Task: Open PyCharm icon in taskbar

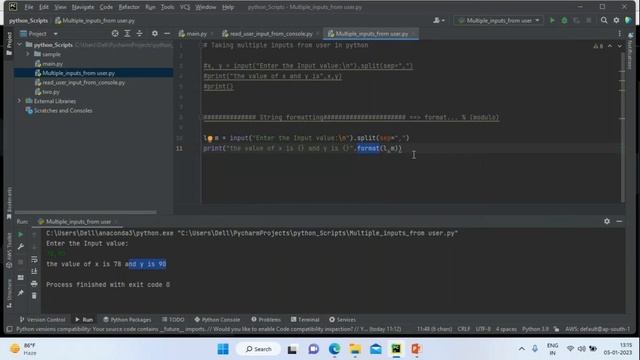Action: (396, 349)
